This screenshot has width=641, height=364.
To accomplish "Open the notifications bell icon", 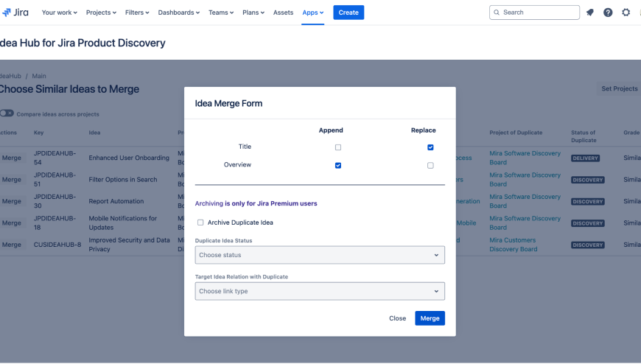I will pyautogui.click(x=590, y=13).
